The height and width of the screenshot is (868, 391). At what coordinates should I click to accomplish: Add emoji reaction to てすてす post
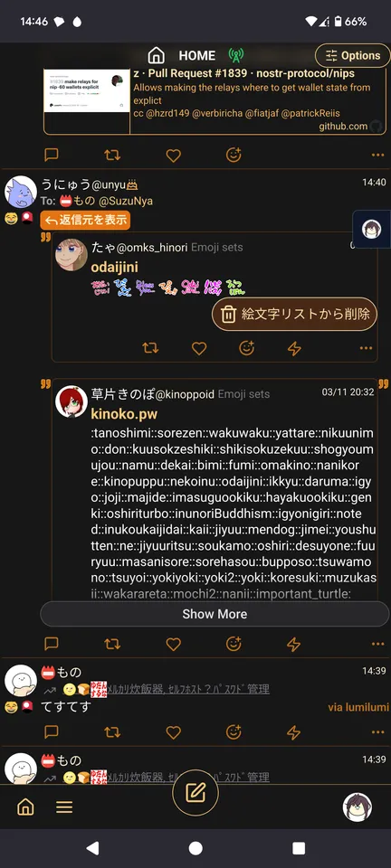(x=234, y=731)
